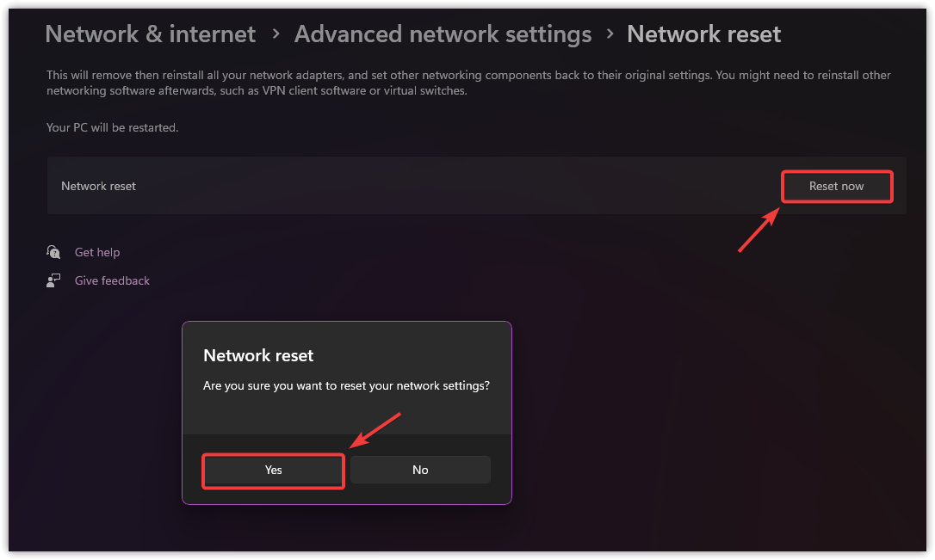This screenshot has width=935, height=560.
Task: Click the Network reset label in settings row
Action: click(98, 186)
